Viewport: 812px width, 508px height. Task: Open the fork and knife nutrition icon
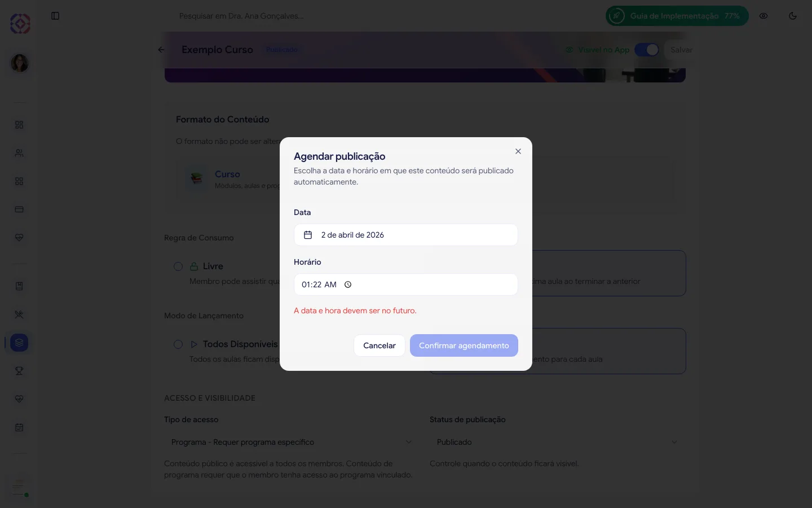pos(19,314)
